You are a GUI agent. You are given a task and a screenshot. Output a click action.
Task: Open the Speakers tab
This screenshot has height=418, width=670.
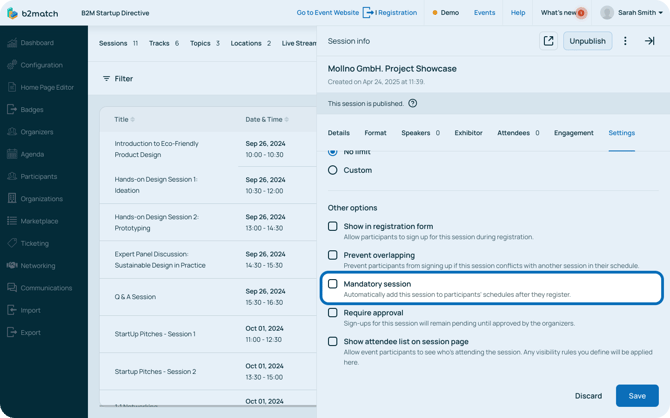415,133
